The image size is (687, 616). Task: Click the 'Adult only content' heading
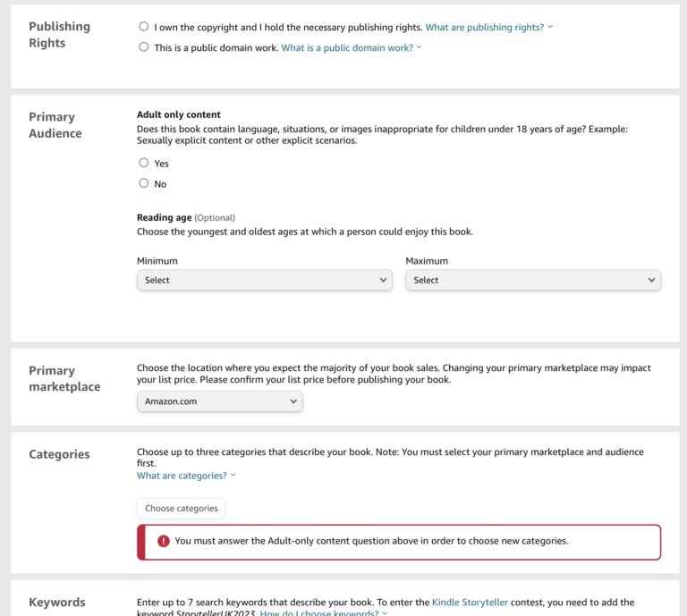tap(178, 114)
